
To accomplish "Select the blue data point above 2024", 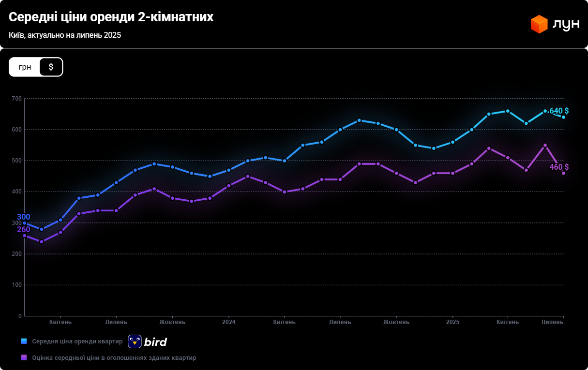I will (x=229, y=170).
